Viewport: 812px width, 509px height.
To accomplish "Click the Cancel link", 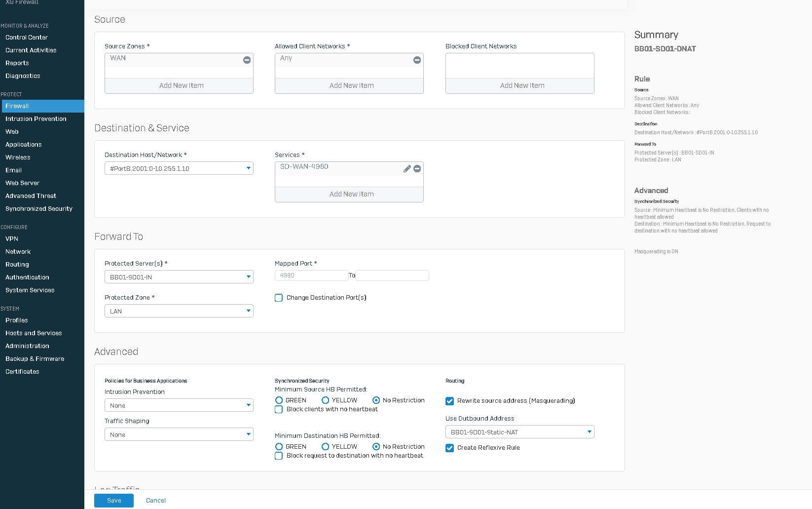I will (x=156, y=500).
